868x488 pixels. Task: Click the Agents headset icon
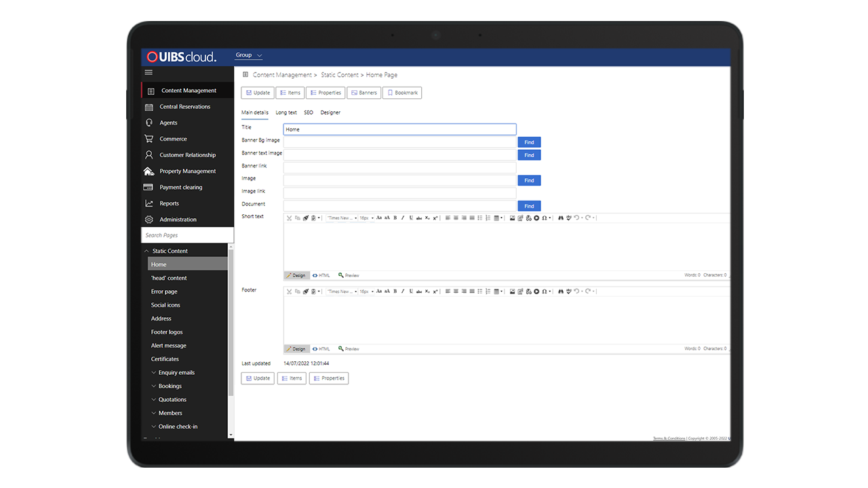click(x=149, y=123)
